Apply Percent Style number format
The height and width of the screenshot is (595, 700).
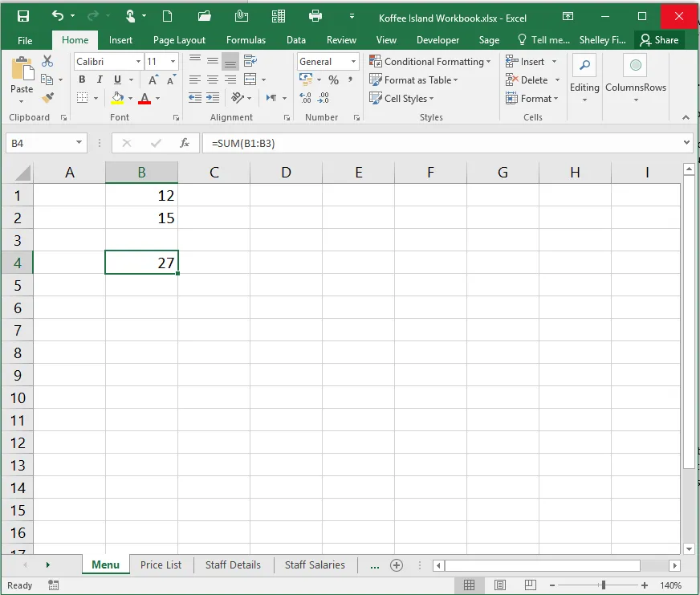click(333, 80)
